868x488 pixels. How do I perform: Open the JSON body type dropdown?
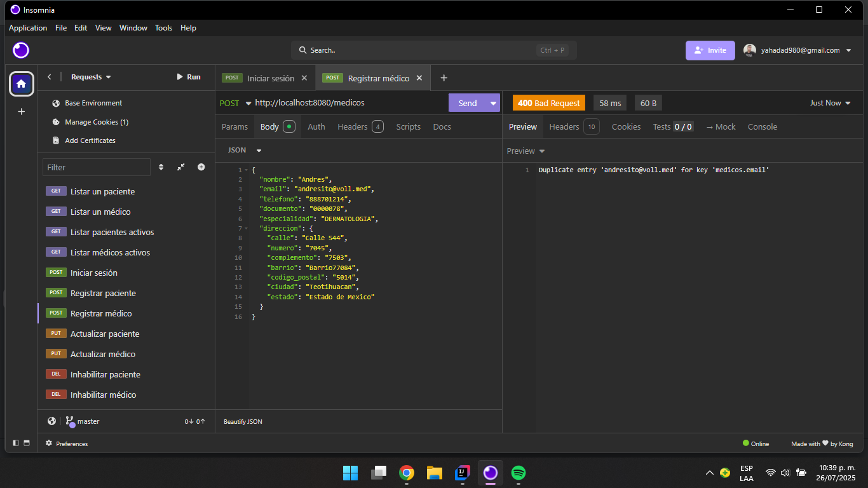point(245,151)
